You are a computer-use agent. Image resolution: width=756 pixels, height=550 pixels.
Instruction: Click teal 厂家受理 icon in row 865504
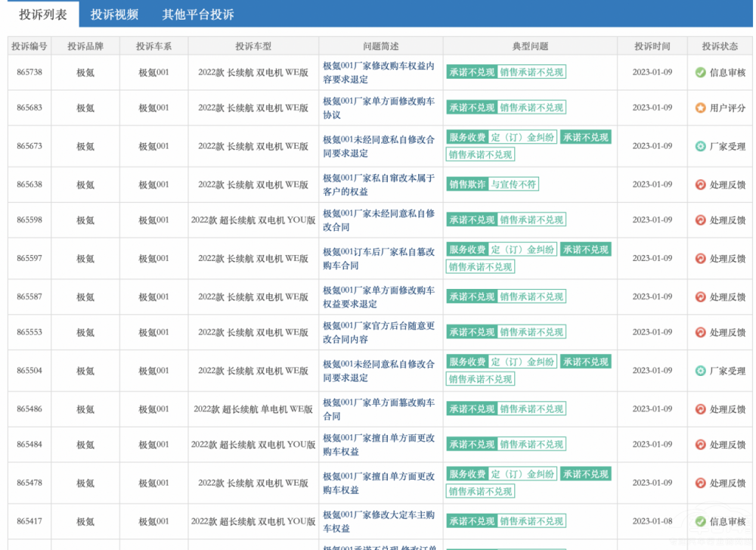pos(700,371)
